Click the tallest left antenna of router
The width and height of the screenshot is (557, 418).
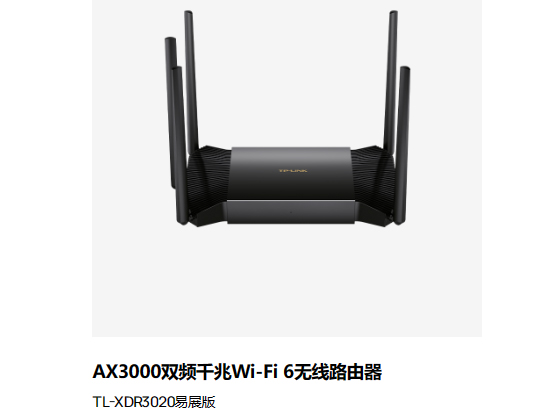click(x=191, y=83)
